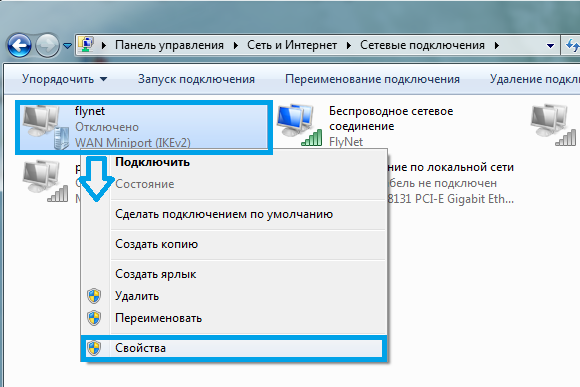The height and width of the screenshot is (387, 580).
Task: Click Сетевые подключения breadcrumb
Action: (x=422, y=45)
